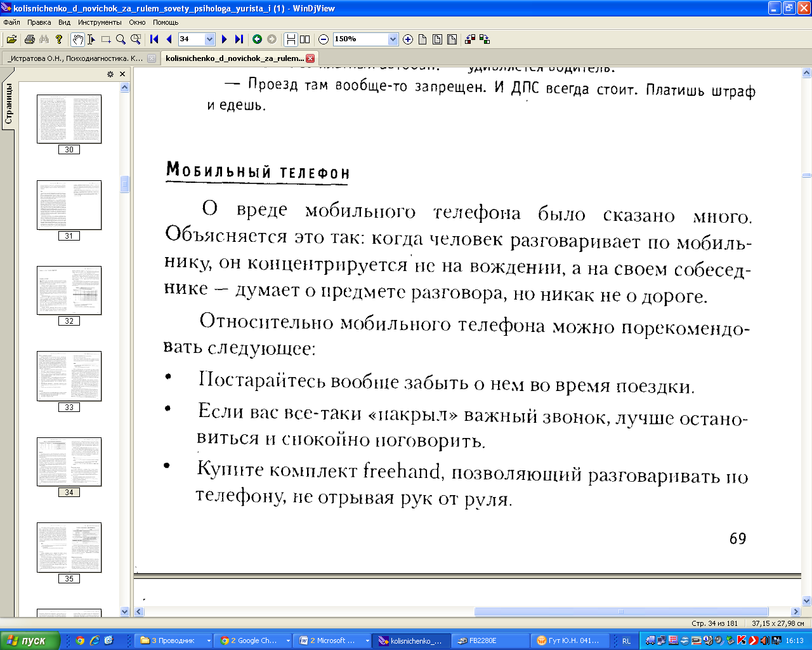812x650 pixels.
Task: Click the fit width page icon
Action: tap(452, 39)
